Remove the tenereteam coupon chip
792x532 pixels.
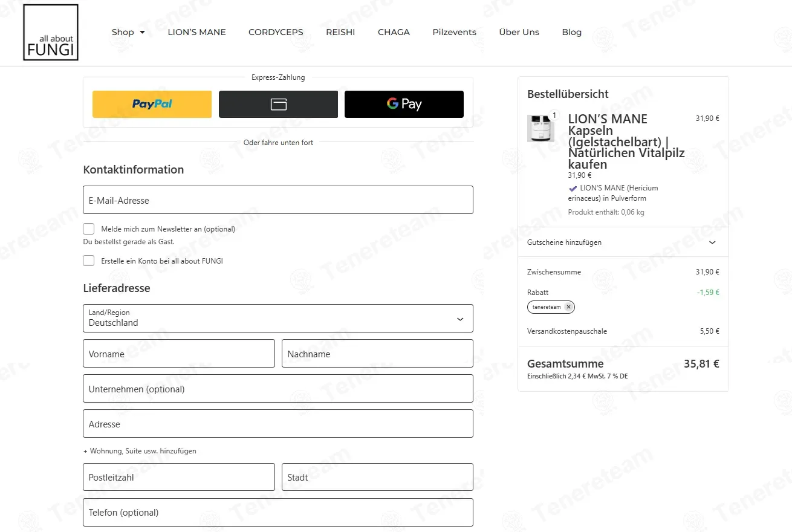pyautogui.click(x=568, y=307)
